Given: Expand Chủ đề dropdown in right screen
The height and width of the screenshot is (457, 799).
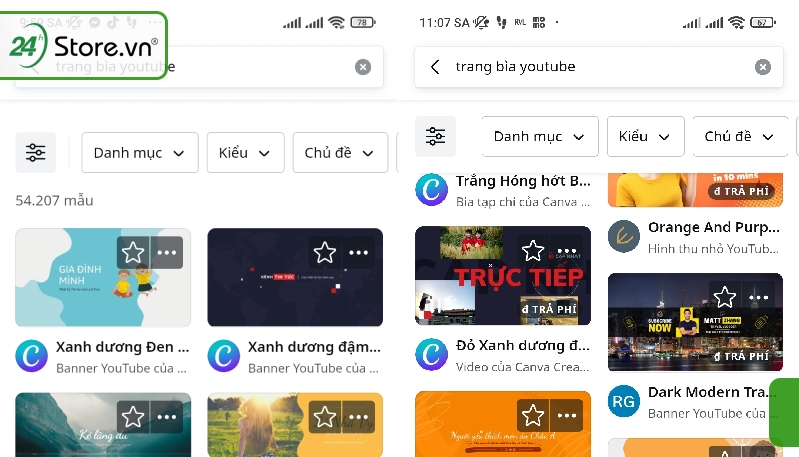Looking at the screenshot, I should (x=740, y=137).
